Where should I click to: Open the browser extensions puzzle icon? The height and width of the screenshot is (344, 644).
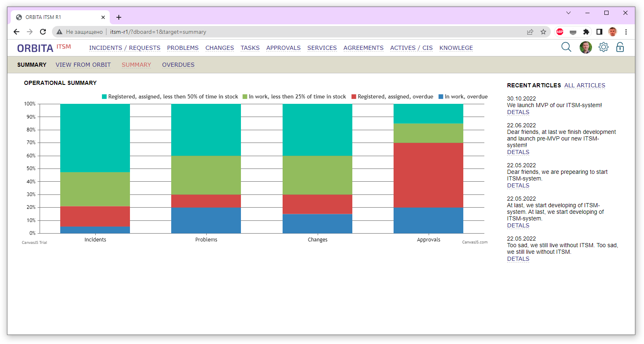point(586,32)
